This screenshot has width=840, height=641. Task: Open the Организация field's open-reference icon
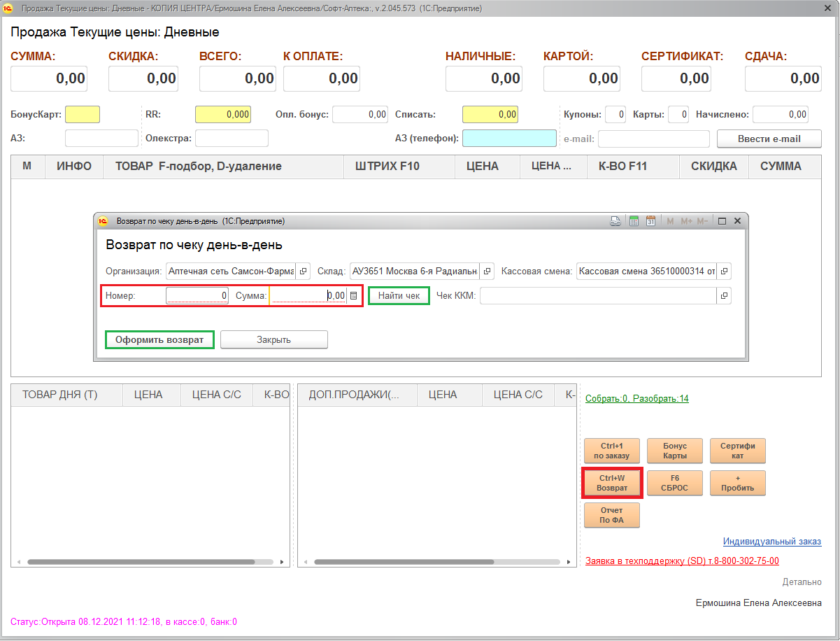(304, 272)
